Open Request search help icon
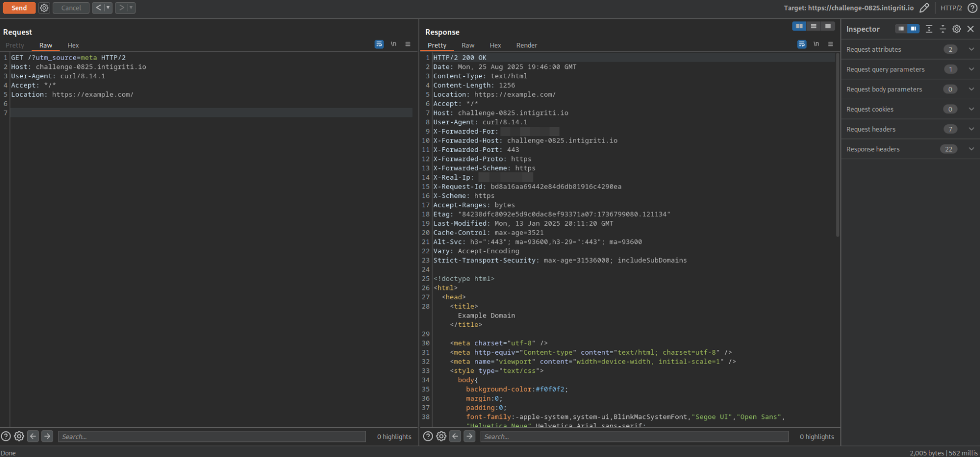 [6, 436]
